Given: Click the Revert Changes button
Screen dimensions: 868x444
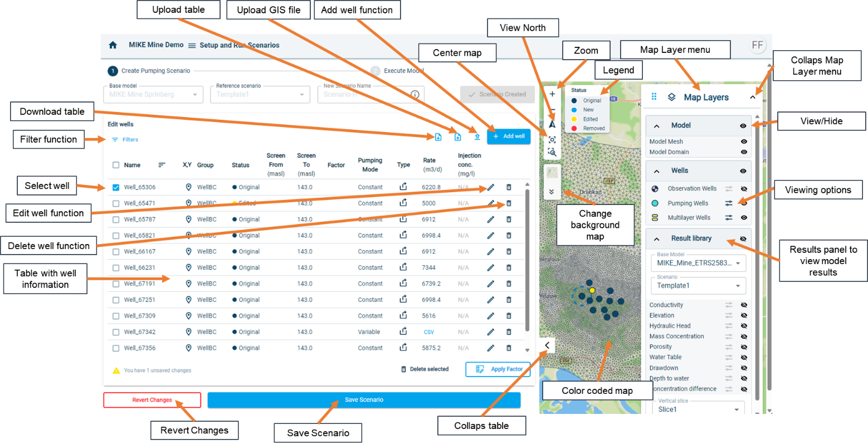Looking at the screenshot, I should 152,400.
